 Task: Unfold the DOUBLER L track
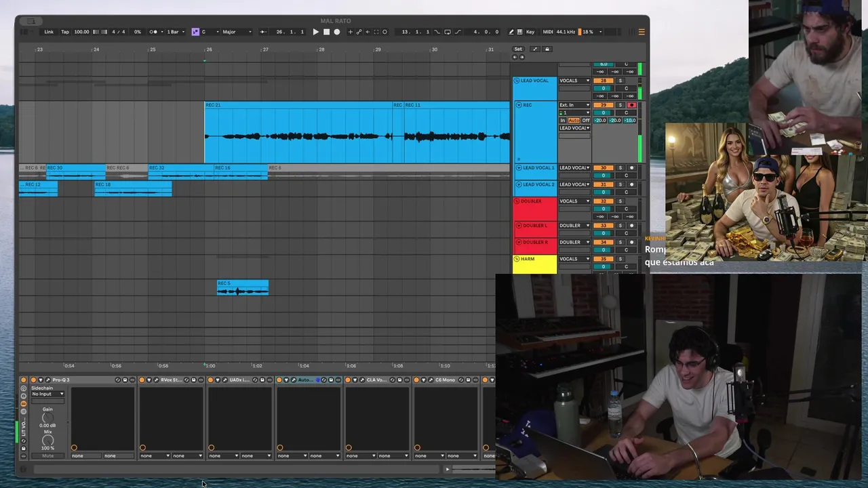519,226
